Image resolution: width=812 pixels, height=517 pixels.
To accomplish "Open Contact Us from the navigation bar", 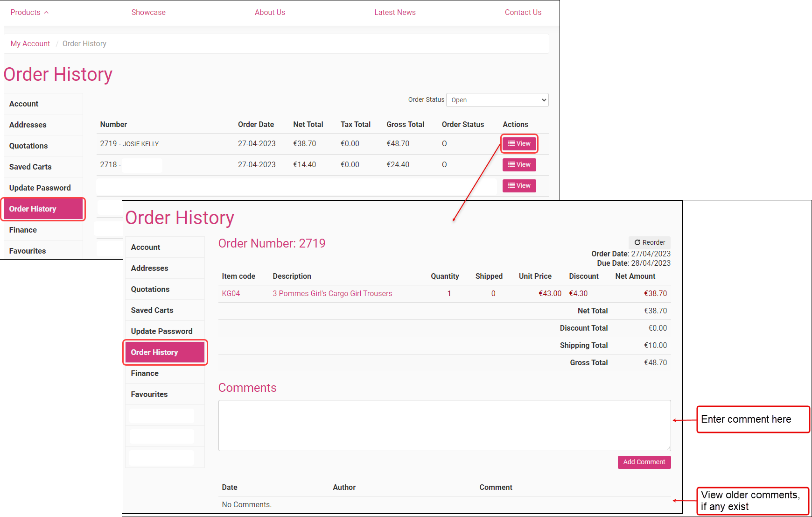I will pyautogui.click(x=523, y=12).
